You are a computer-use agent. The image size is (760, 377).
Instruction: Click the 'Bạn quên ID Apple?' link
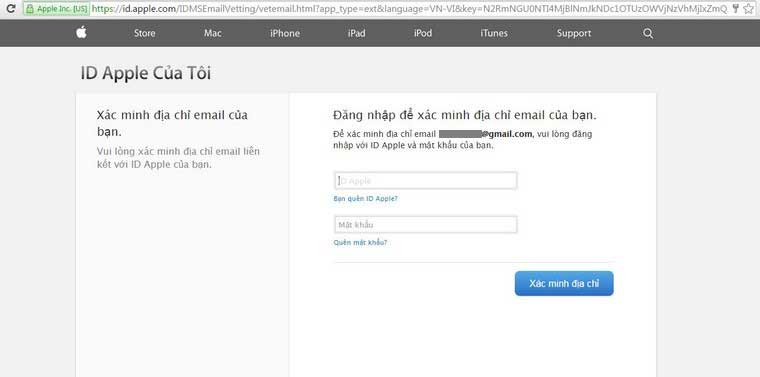(x=365, y=199)
